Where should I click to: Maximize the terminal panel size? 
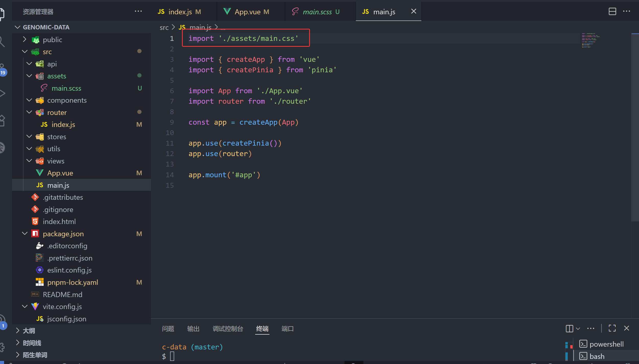pos(612,328)
